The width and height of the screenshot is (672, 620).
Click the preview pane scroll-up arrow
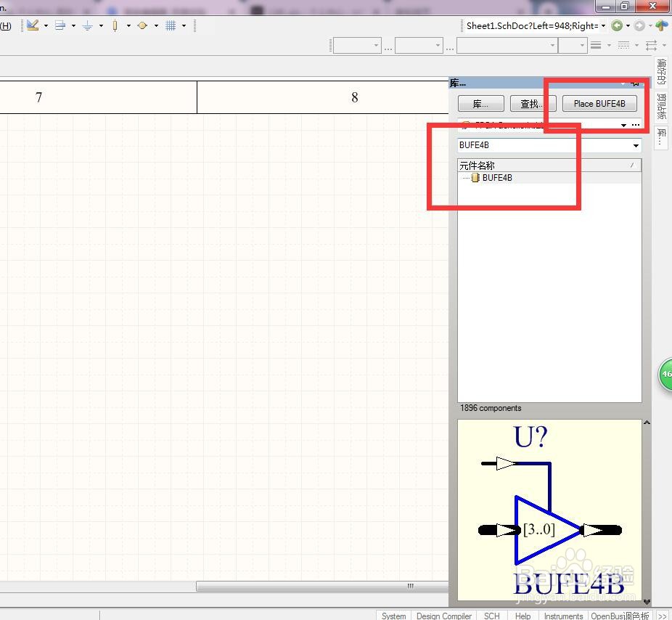click(x=647, y=423)
